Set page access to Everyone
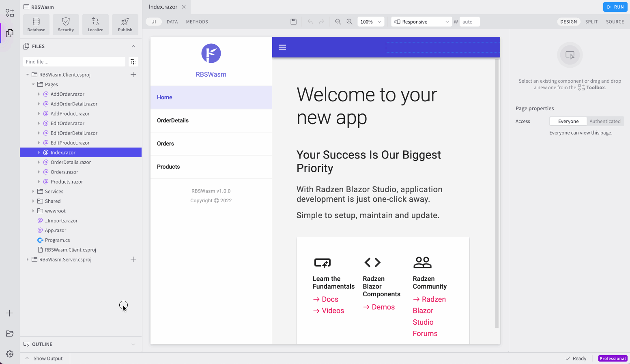This screenshot has height=364, width=630. click(568, 121)
